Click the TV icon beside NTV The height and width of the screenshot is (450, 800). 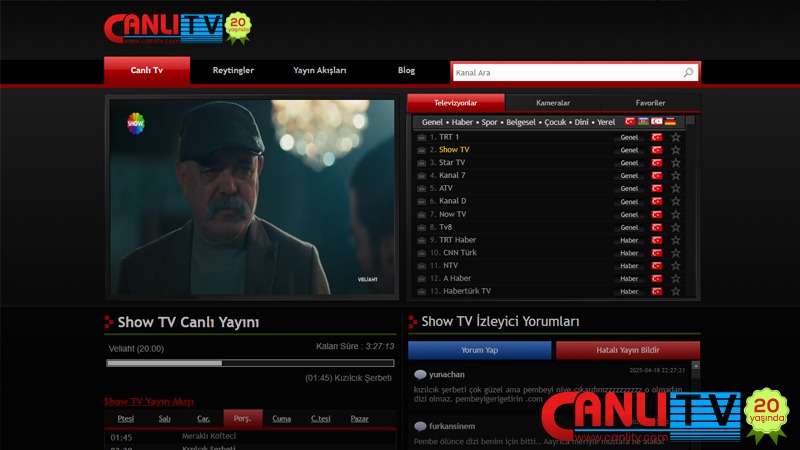click(x=421, y=266)
